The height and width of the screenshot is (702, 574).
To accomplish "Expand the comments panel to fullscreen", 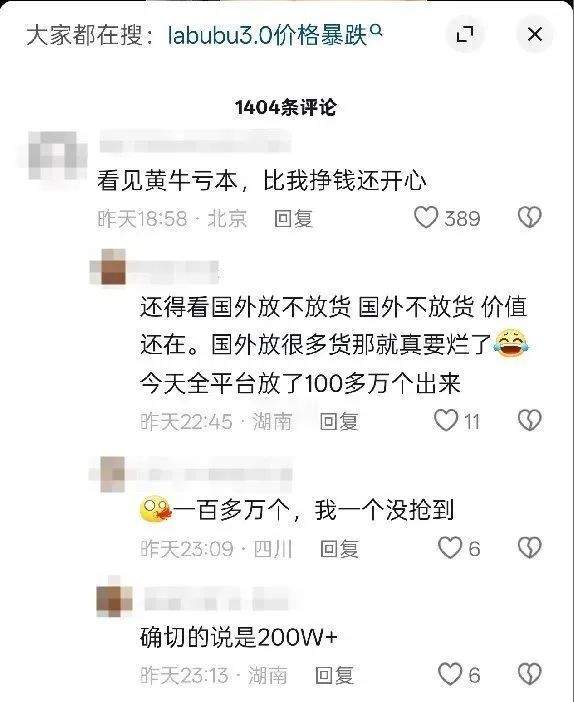I will click(x=465, y=34).
